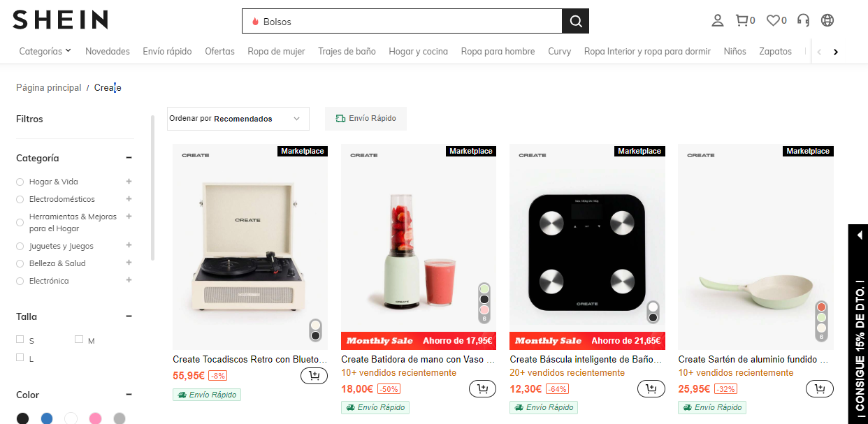Click the search magnifier button
This screenshot has height=424, width=868.
tap(575, 21)
